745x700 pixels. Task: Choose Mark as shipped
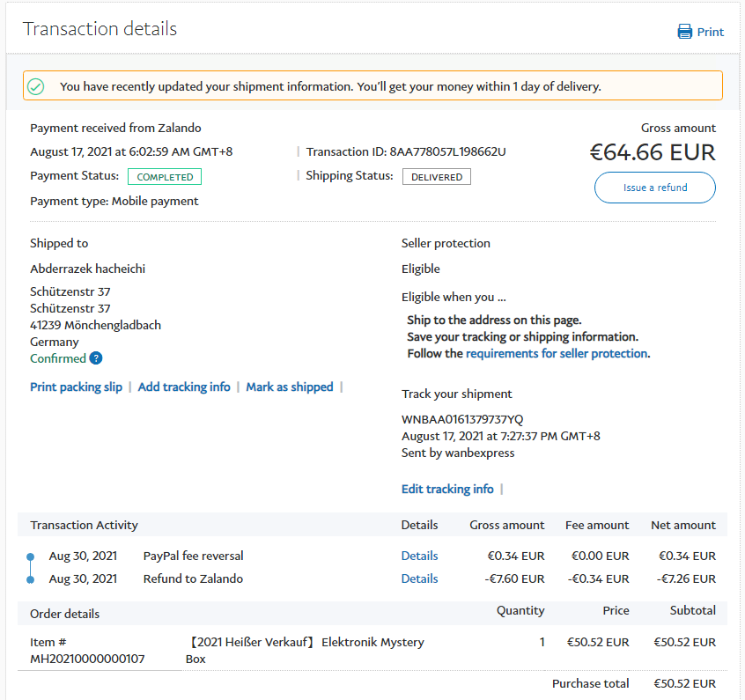(x=289, y=387)
